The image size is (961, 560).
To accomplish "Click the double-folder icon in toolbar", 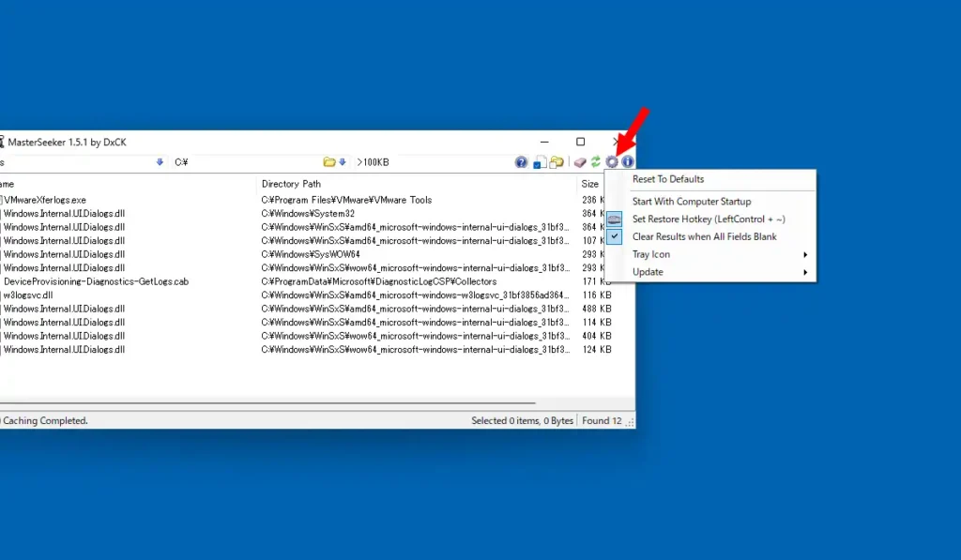I will 557,162.
